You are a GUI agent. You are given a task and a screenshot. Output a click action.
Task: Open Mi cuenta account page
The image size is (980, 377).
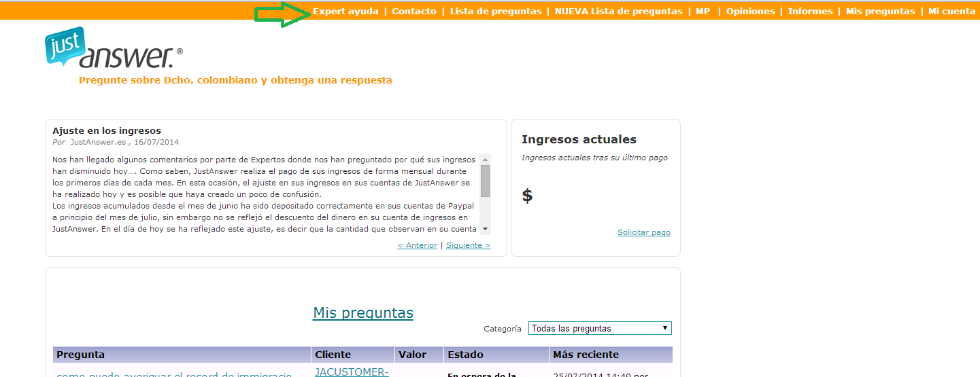(x=951, y=12)
